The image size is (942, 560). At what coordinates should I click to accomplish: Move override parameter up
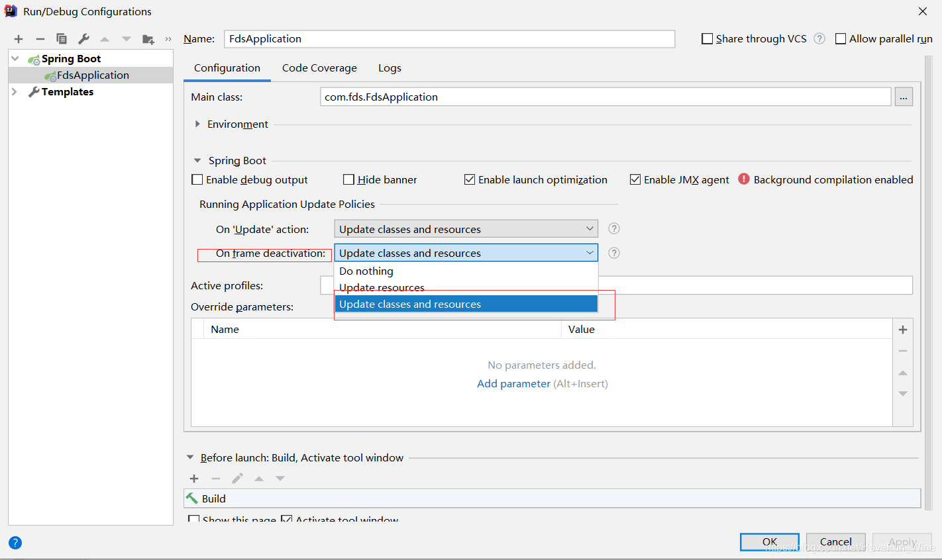click(x=903, y=373)
